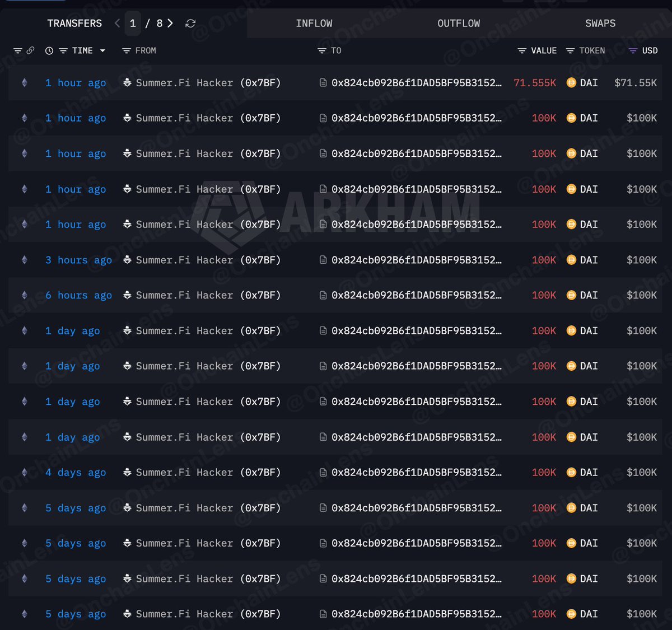Image resolution: width=672 pixels, height=630 pixels.
Task: Click $100K amount in 6 hours ago row
Action: tap(642, 295)
